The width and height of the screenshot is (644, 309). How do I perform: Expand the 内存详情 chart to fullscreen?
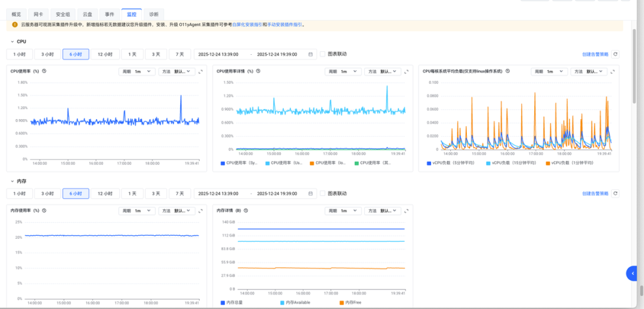click(407, 211)
